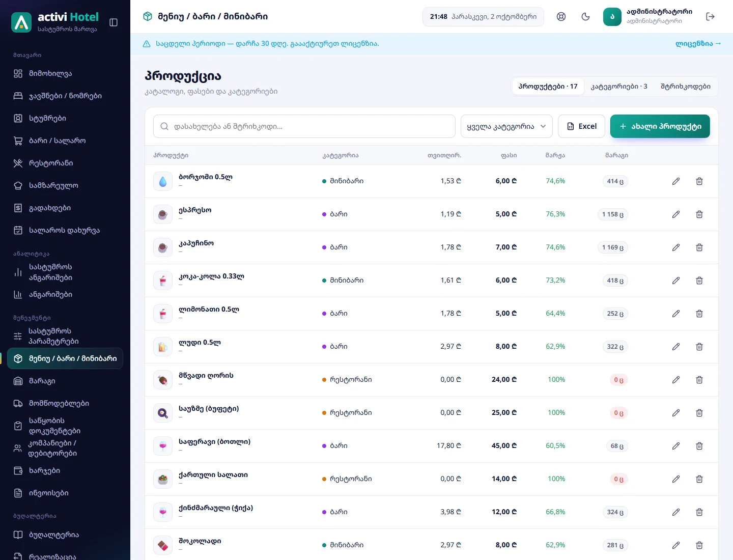
Task: Open ინვოისები sidebar item
Action: tap(65, 493)
